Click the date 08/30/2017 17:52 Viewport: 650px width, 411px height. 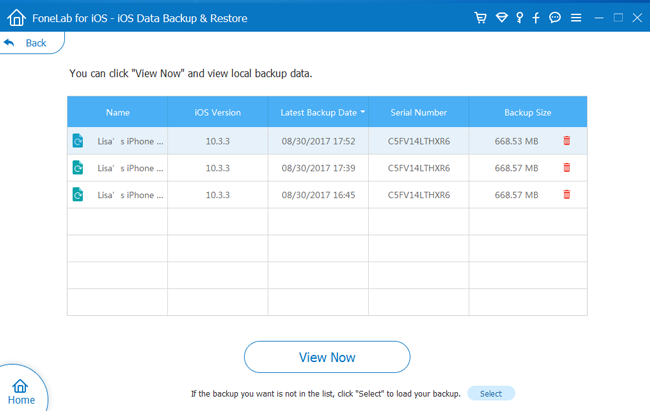(x=318, y=141)
